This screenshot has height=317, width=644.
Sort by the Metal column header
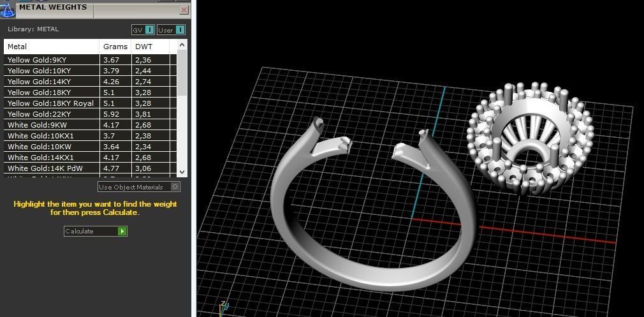point(52,47)
